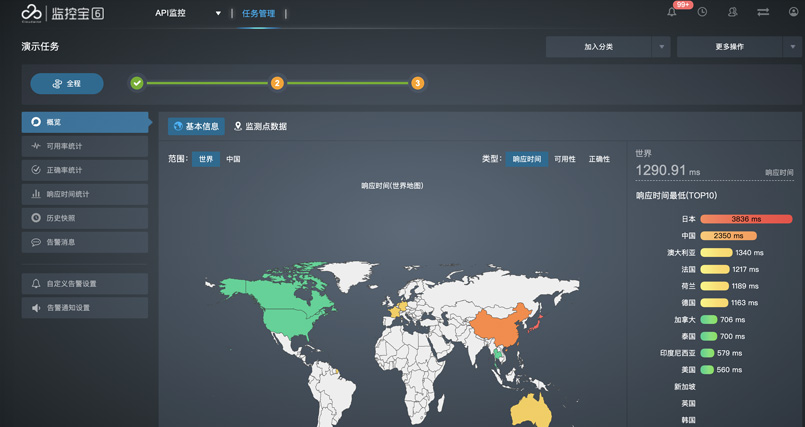Open the notification bell with 99+ badge
This screenshot has width=805, height=427.
pyautogui.click(x=672, y=12)
